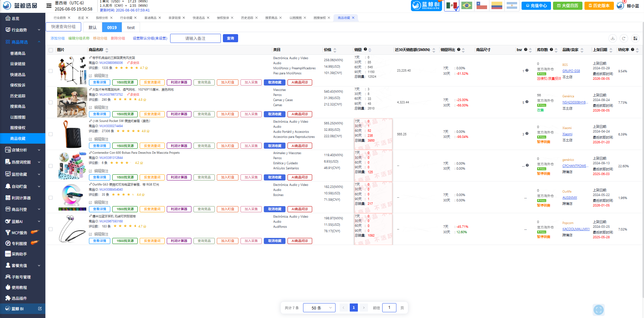644x318 pixels.
Task: Check the select-all checkbox in the table header
Action: click(x=51, y=50)
